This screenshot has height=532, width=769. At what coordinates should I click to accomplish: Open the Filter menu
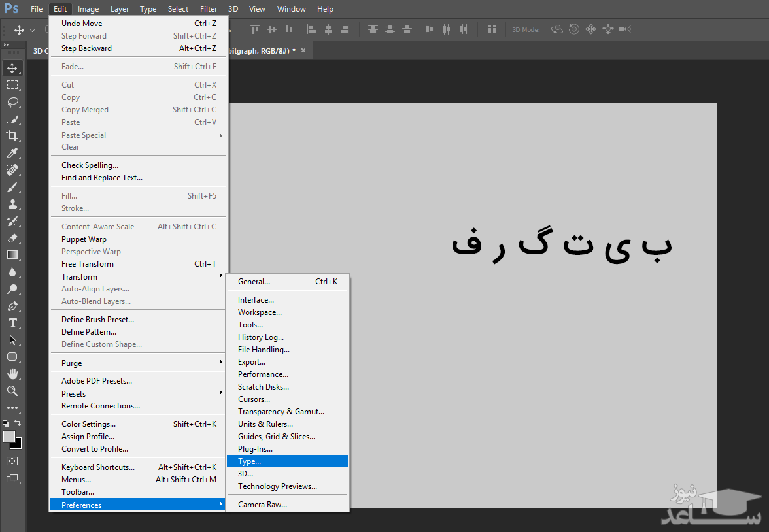pos(209,9)
